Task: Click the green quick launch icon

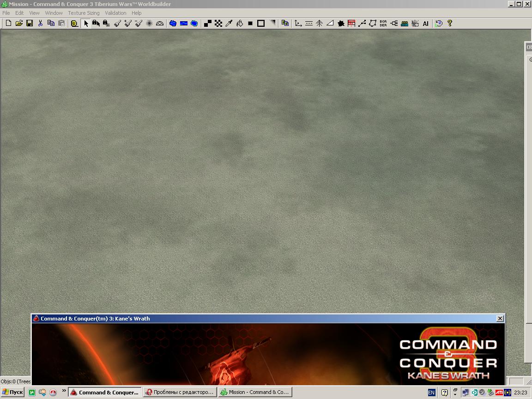Action: tap(32, 393)
